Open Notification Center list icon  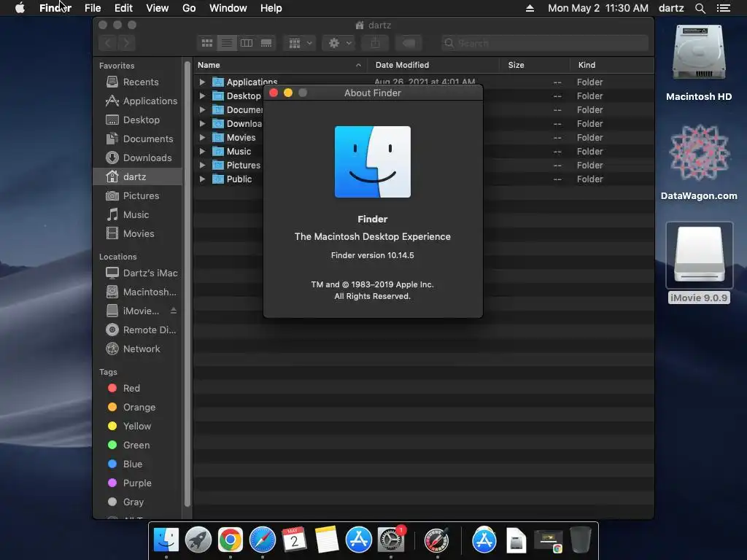(724, 8)
